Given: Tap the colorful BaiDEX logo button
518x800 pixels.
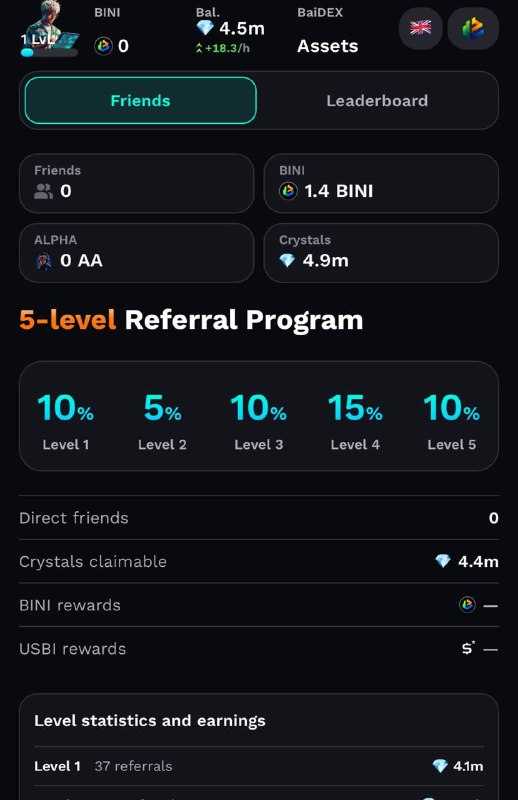Looking at the screenshot, I should click(473, 28).
